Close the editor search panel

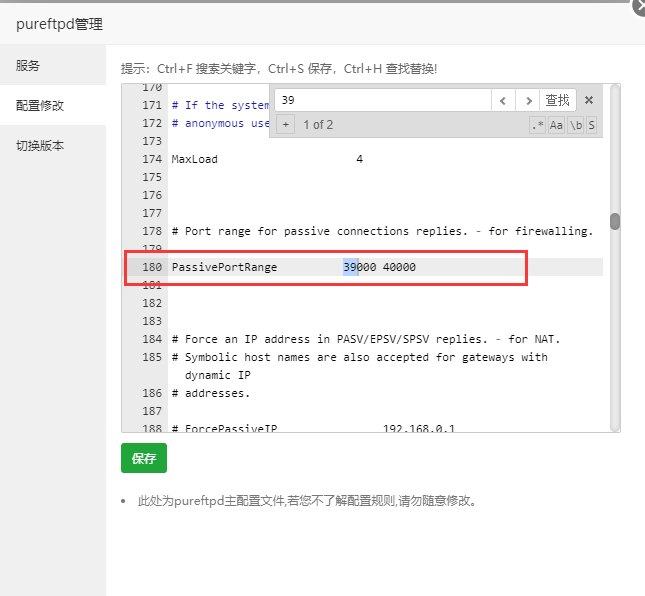pos(589,100)
